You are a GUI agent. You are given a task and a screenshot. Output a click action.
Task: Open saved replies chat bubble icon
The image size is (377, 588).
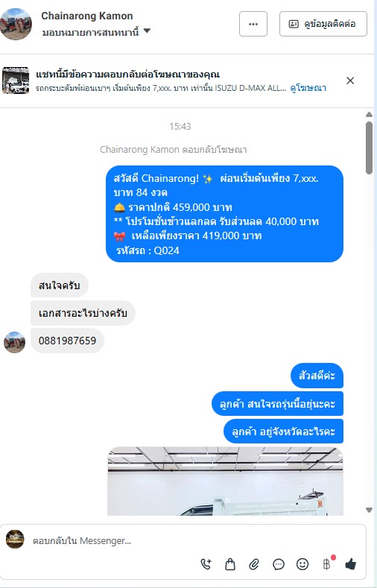279,564
